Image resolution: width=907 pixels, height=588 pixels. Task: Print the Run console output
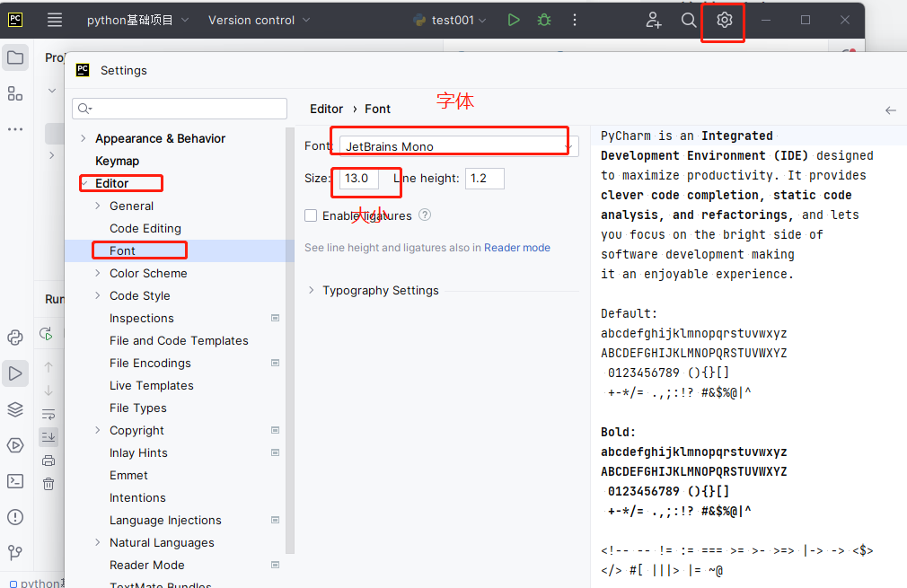[48, 461]
